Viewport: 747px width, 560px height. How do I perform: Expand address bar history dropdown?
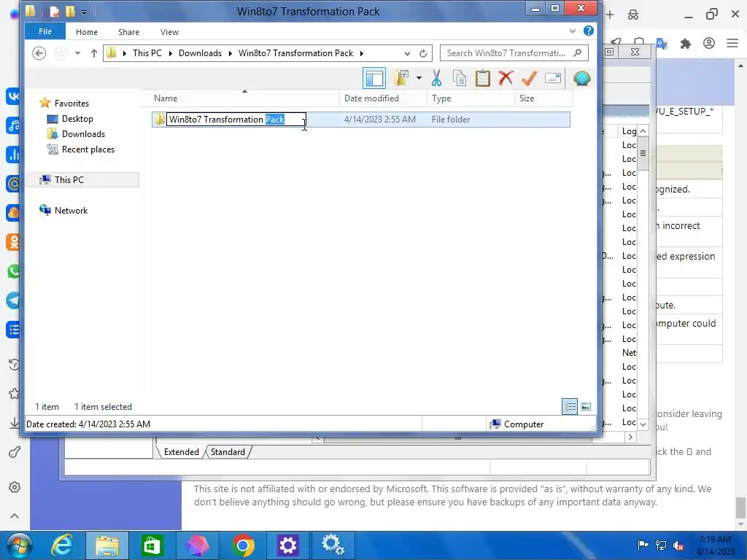coord(407,53)
